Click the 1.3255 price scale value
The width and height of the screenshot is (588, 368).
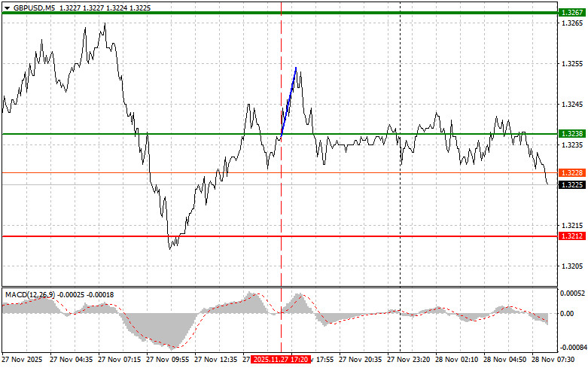[571, 63]
